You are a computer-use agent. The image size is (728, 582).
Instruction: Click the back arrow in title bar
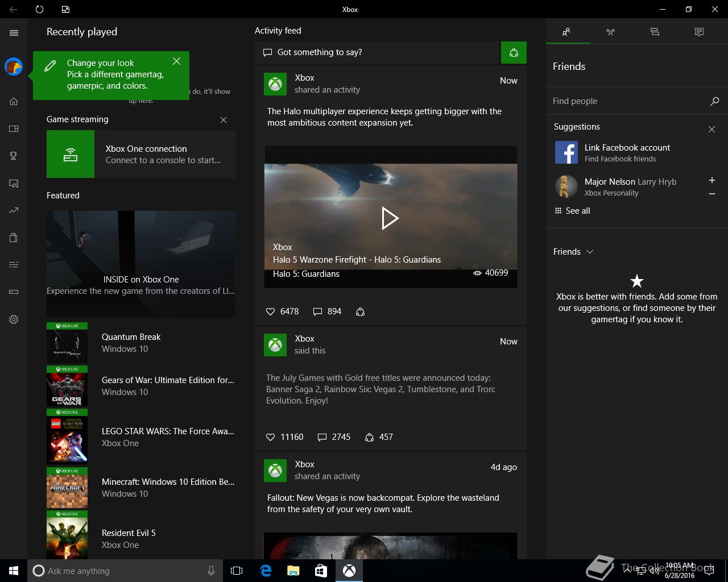pyautogui.click(x=14, y=9)
